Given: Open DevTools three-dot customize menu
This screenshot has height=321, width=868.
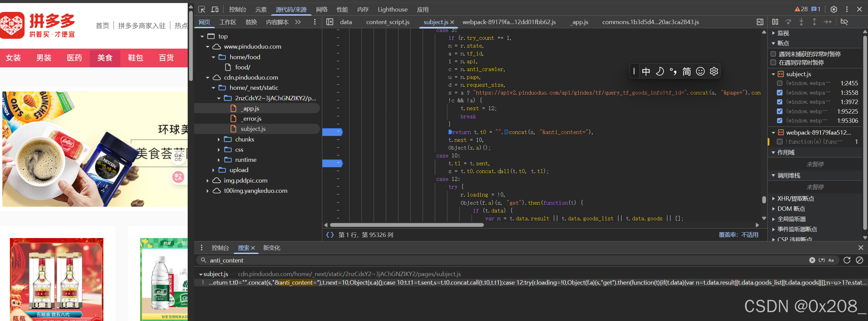Looking at the screenshot, I should pyautogui.click(x=847, y=9).
